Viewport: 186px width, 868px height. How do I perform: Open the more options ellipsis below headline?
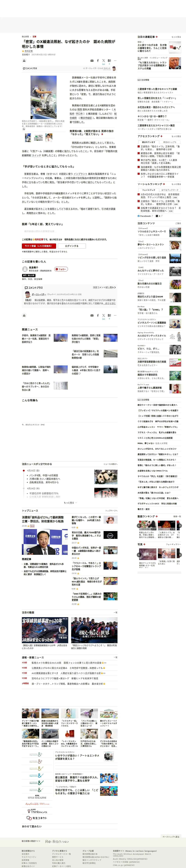tap(115, 61)
